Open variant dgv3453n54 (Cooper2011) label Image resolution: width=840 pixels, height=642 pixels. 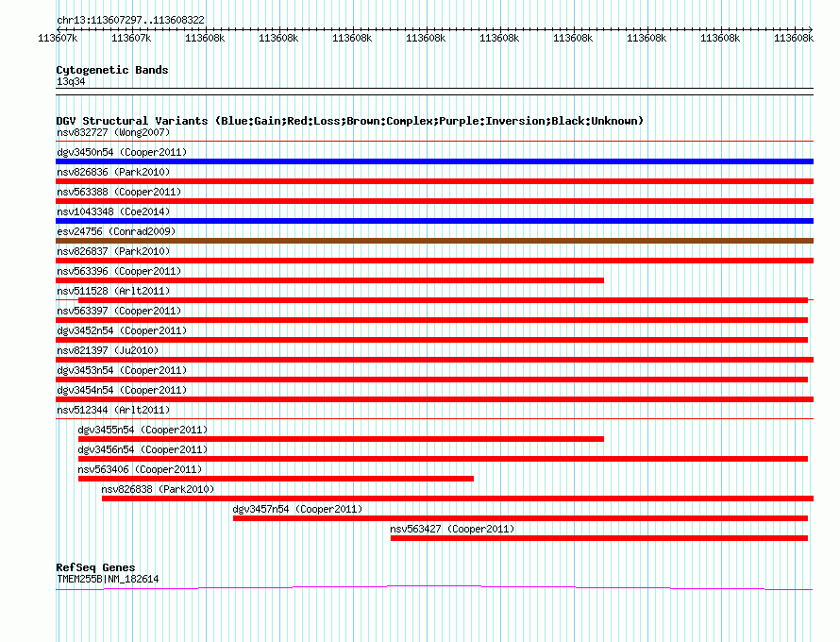coord(122,370)
